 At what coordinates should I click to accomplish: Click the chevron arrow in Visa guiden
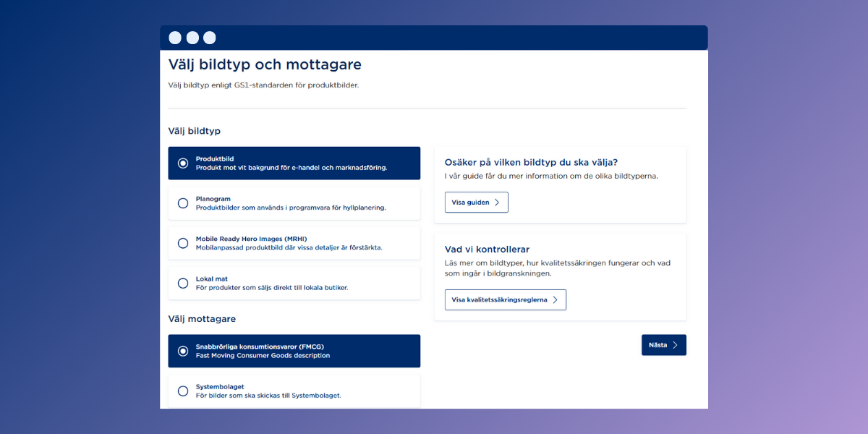pos(497,203)
